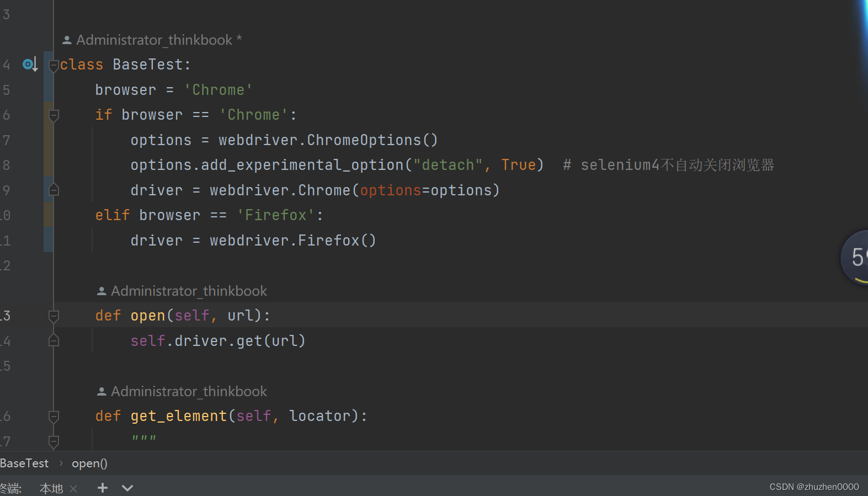Select open() in the breadcrumb bar
Image resolution: width=868 pixels, height=496 pixels.
pos(89,463)
